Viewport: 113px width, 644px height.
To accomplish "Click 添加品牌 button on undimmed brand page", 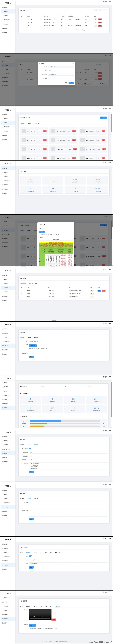I will click(x=103, y=118).
